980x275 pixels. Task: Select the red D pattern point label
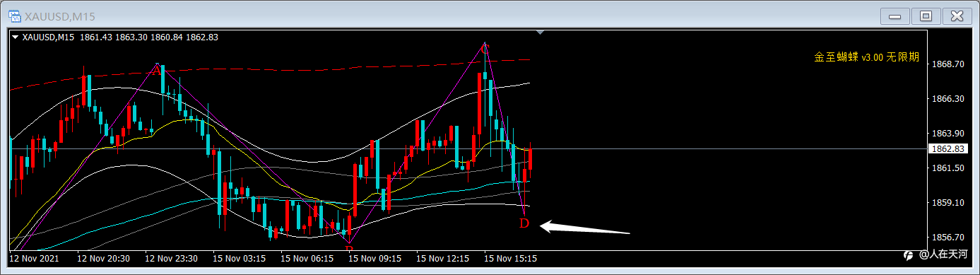[x=524, y=223]
